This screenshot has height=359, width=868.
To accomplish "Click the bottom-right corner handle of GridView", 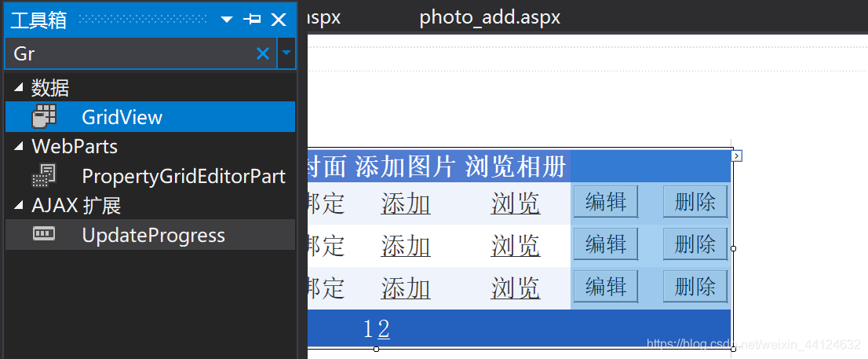I will [x=734, y=349].
